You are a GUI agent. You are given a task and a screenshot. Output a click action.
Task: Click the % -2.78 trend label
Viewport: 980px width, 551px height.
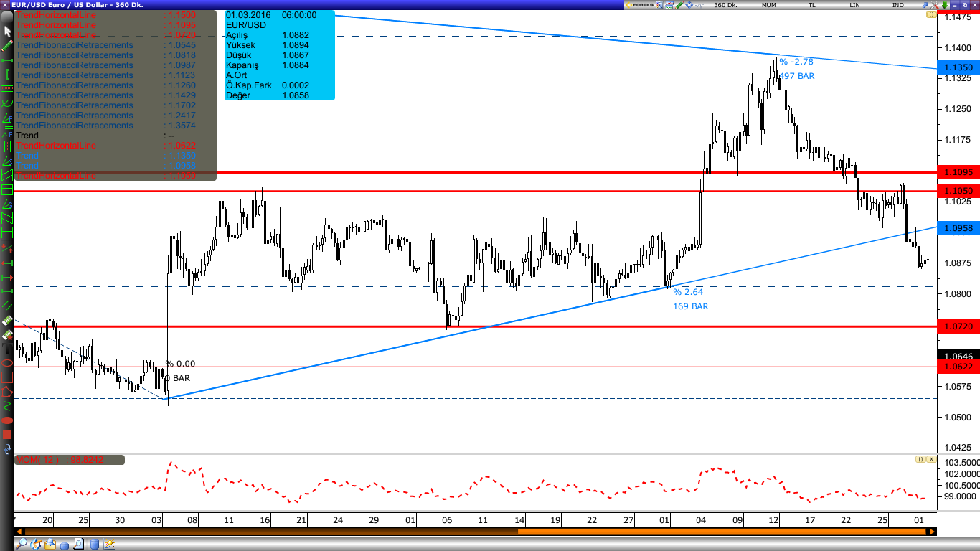(x=796, y=62)
